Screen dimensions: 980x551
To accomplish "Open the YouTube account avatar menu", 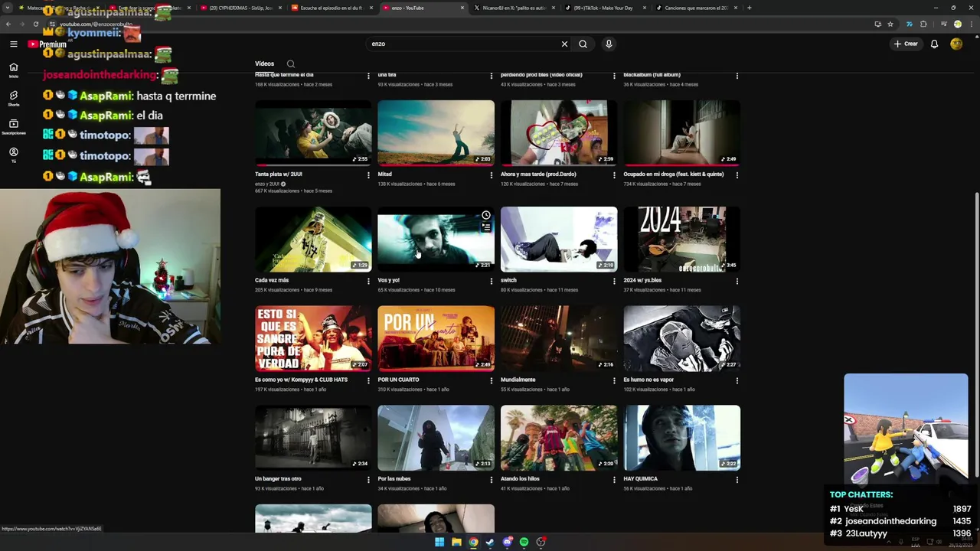I will 956,44.
